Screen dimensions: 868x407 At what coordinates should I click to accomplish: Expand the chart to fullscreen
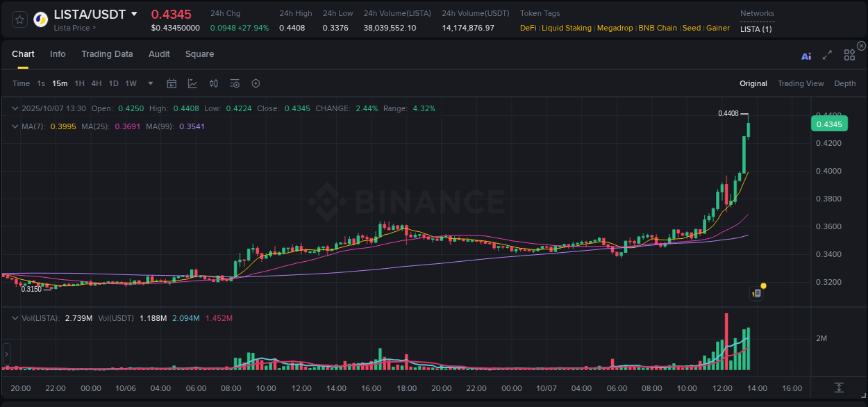pyautogui.click(x=827, y=55)
